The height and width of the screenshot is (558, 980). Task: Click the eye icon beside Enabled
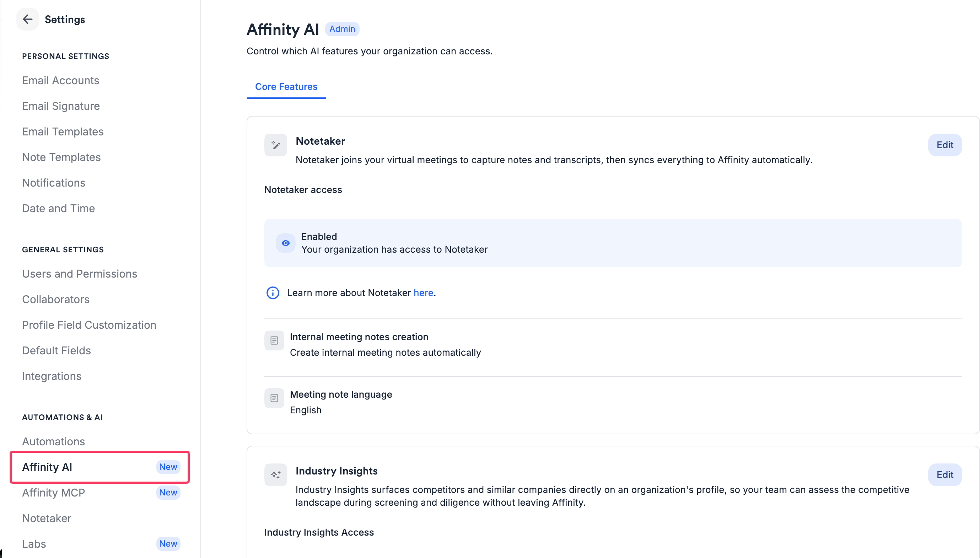(x=285, y=243)
